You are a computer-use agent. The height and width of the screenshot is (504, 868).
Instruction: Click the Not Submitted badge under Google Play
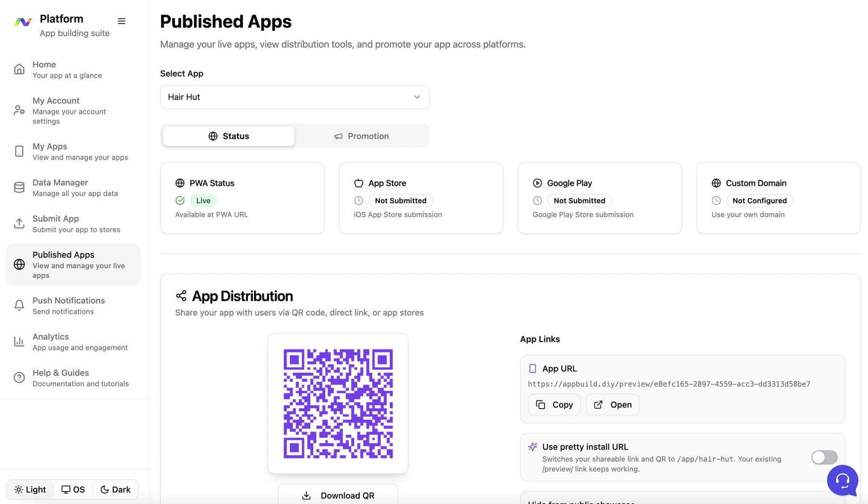(579, 201)
